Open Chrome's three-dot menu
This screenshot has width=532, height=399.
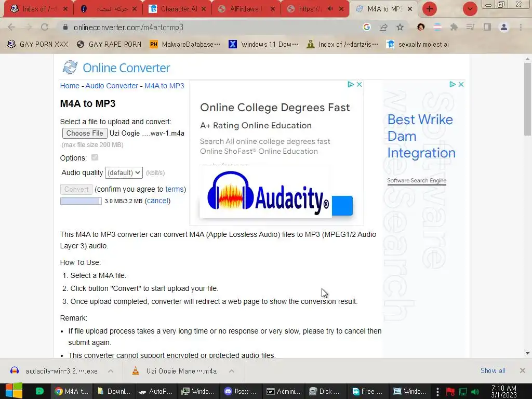pyautogui.click(x=521, y=27)
